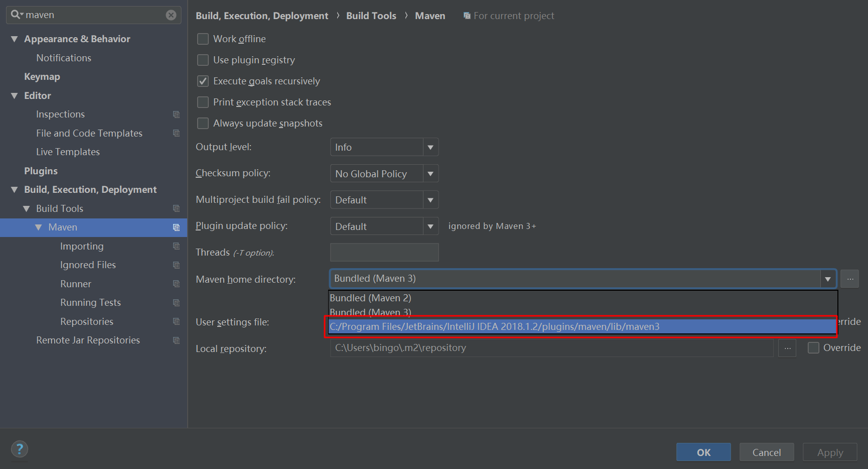Open Ignored Files settings

pyautogui.click(x=88, y=265)
